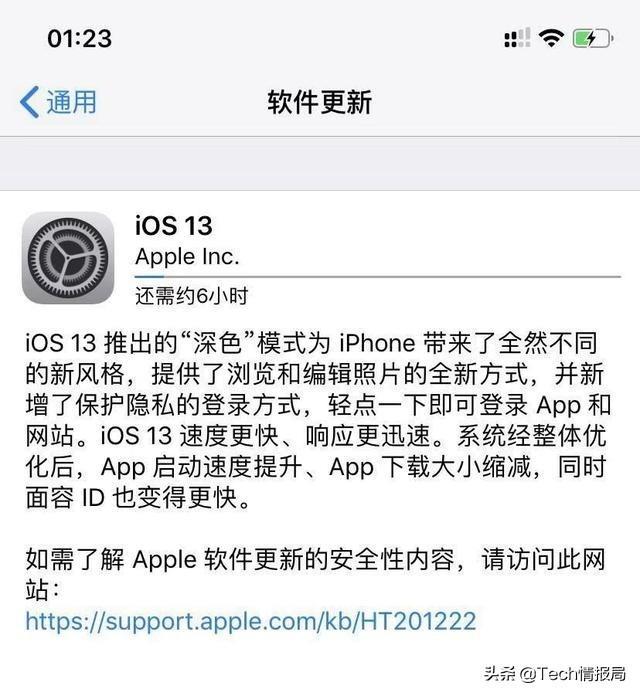Tap the 还需约6小时 remaining time text
The height and width of the screenshot is (696, 640).
point(191,296)
